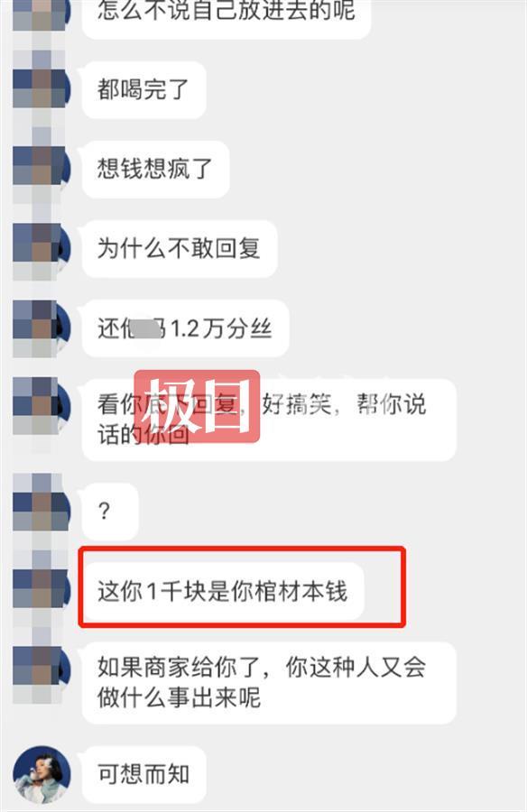This screenshot has height=812, width=527.
Task: Select the red-boxed "这你1千块是你棺材本钱" message
Action: 223,591
